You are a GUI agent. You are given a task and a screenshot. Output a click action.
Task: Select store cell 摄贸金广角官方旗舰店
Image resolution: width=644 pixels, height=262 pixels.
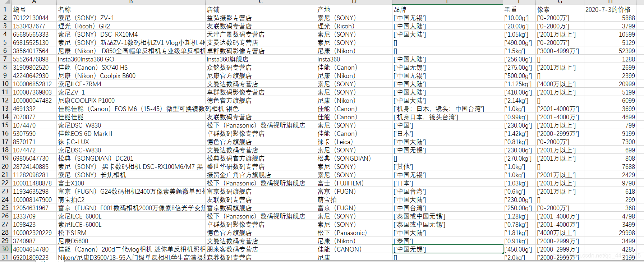(x=261, y=175)
